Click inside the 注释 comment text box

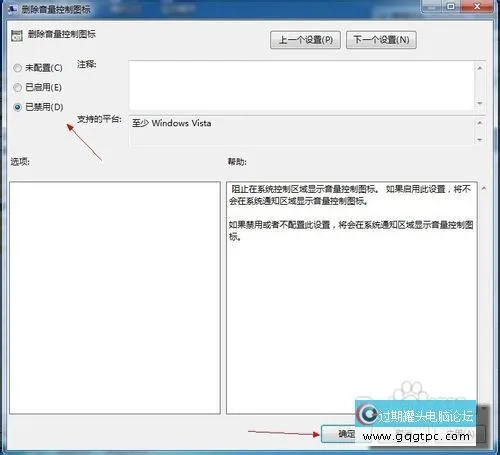301,85
